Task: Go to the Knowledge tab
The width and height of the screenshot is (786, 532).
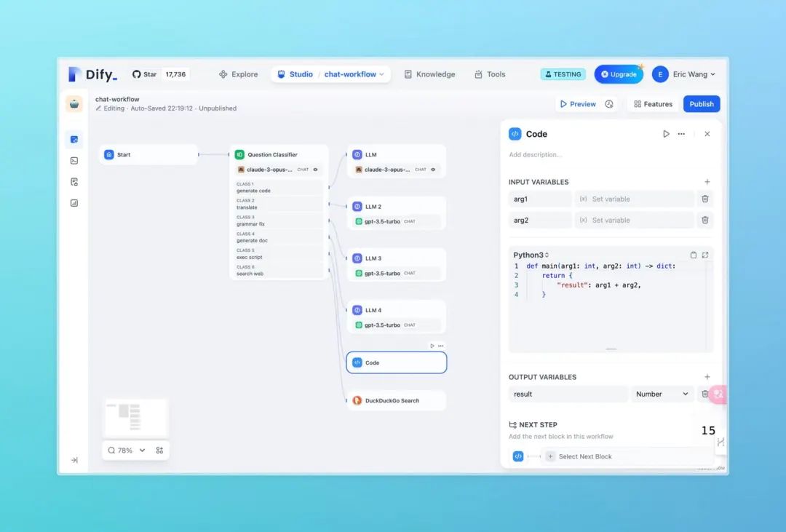Action: (x=429, y=74)
